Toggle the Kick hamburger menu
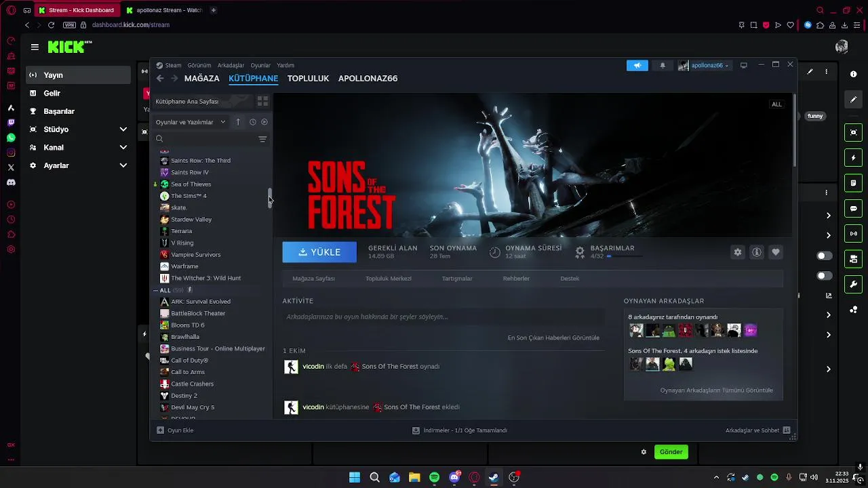868x488 pixels. pos(35,47)
